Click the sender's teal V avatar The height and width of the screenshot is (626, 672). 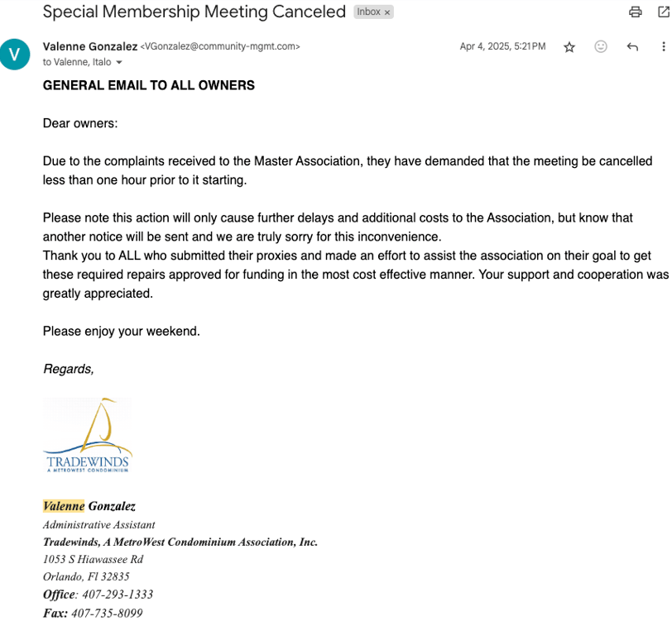[15, 55]
